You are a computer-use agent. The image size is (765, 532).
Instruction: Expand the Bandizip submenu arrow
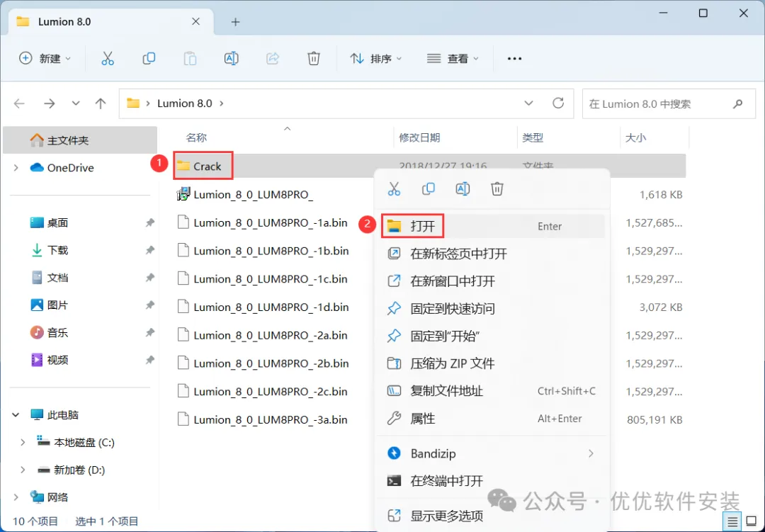tap(591, 453)
